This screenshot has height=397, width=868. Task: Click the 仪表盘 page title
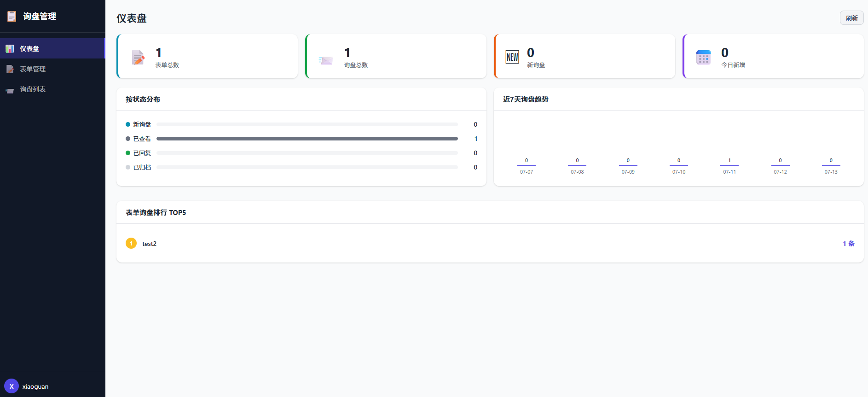point(131,18)
